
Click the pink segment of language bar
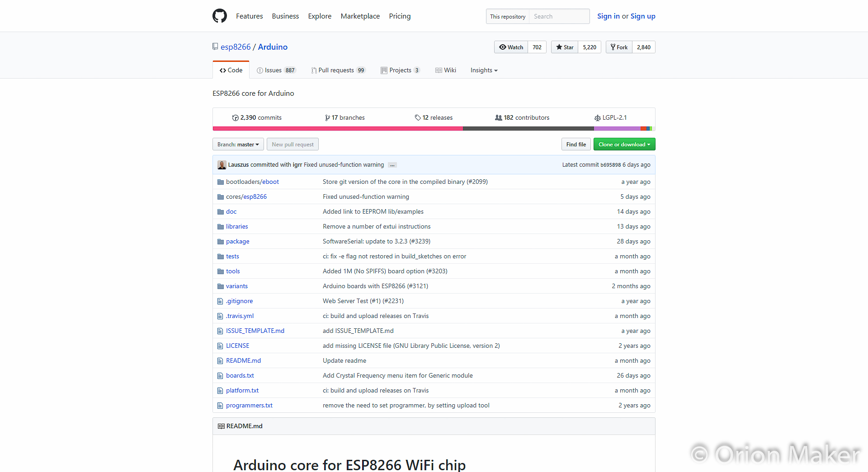[338, 129]
